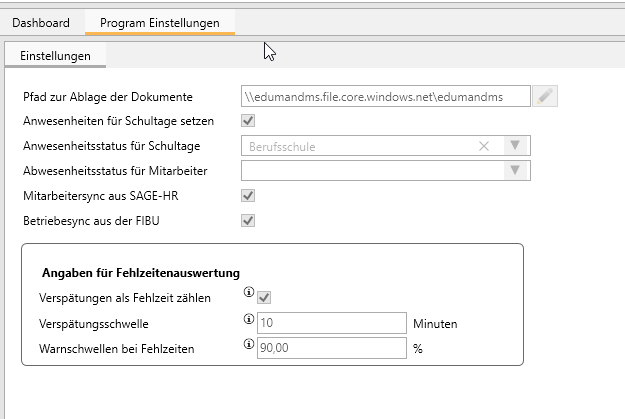The image size is (625, 419).
Task: Open the empty Abwesenheitsstatus combo box
Action: pyautogui.click(x=385, y=171)
